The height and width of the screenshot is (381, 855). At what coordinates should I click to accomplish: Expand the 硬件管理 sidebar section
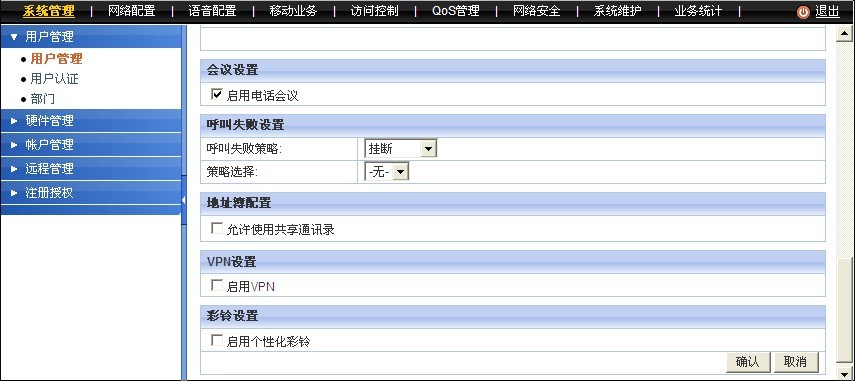pos(91,121)
